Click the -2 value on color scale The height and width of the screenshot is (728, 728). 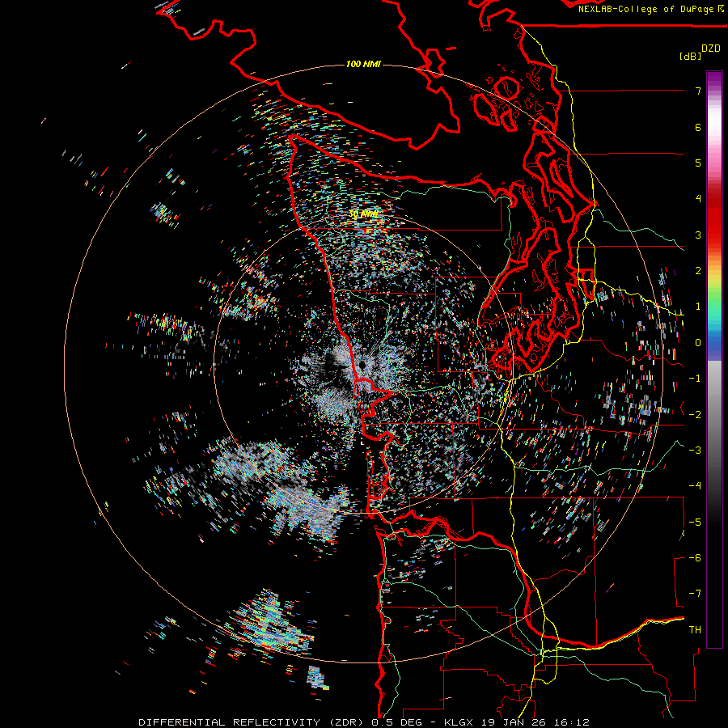[695, 415]
